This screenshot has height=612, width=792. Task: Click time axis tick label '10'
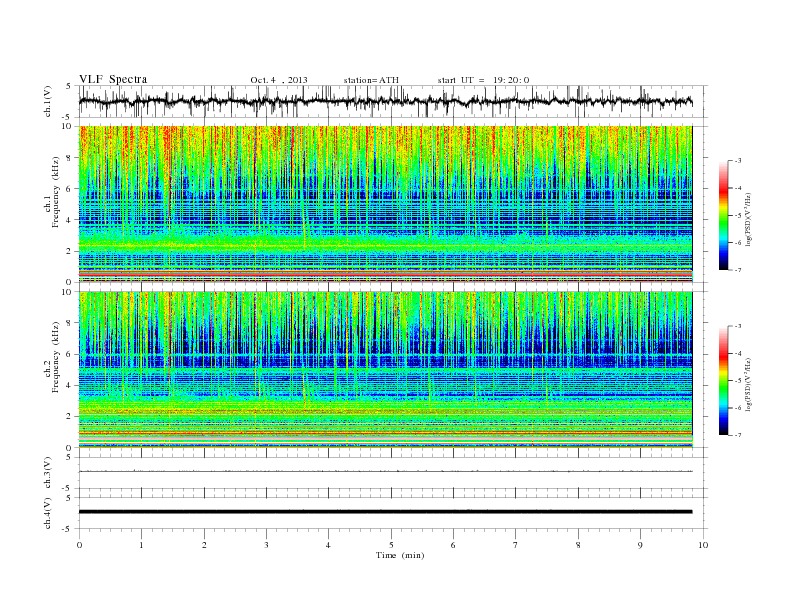coord(703,545)
